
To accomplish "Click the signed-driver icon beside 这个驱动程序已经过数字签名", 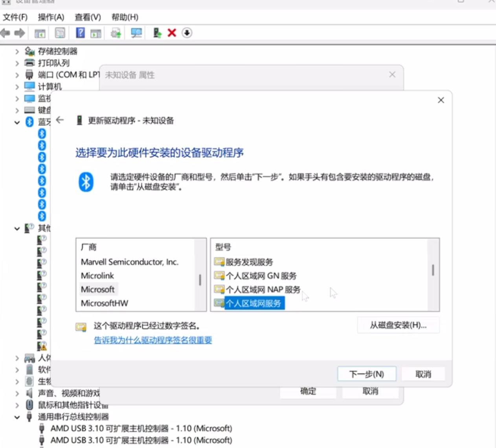I will (81, 327).
